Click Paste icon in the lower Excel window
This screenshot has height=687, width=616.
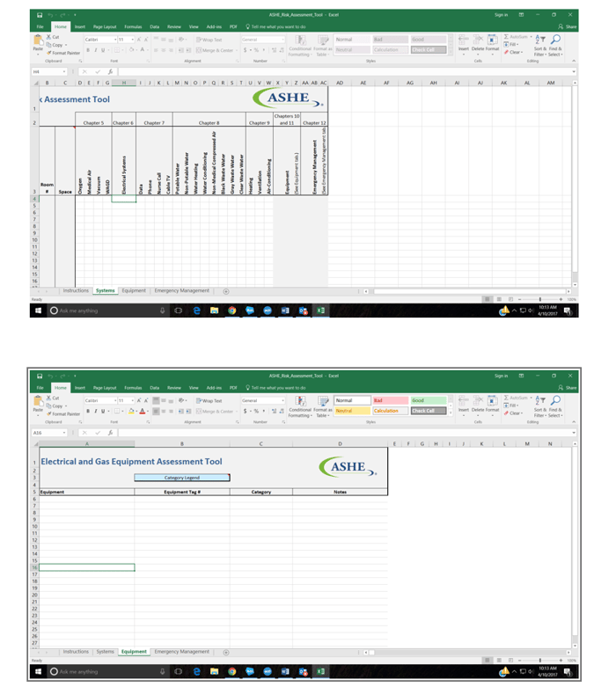click(38, 404)
